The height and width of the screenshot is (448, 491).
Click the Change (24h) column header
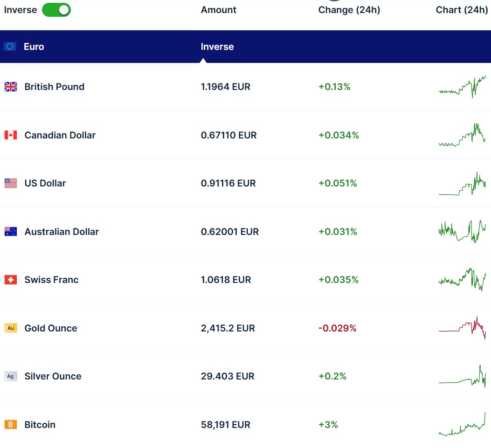349,10
